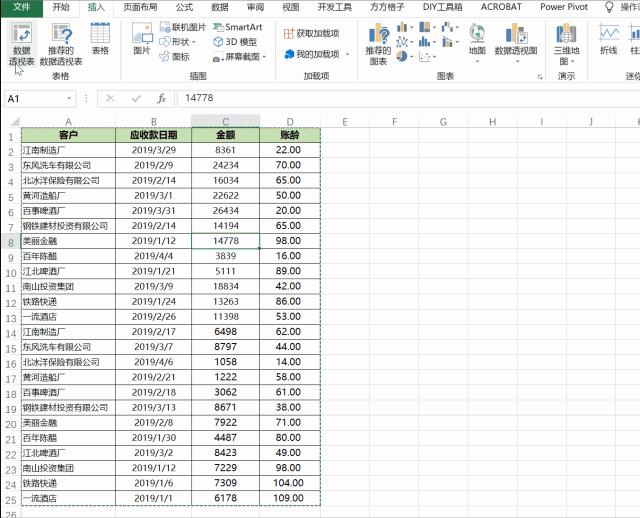Select row 8 header
Screen dimensions: 640x518
[x=11, y=242]
